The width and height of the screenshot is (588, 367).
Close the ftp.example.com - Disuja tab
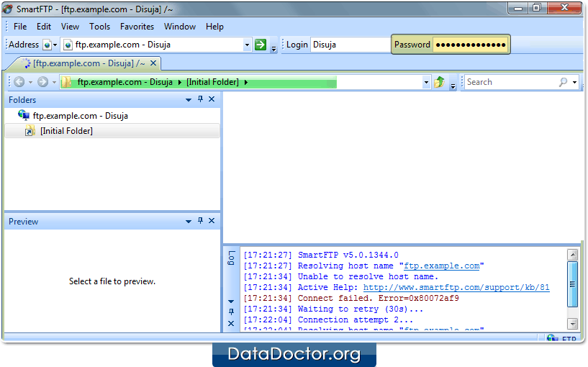point(153,63)
